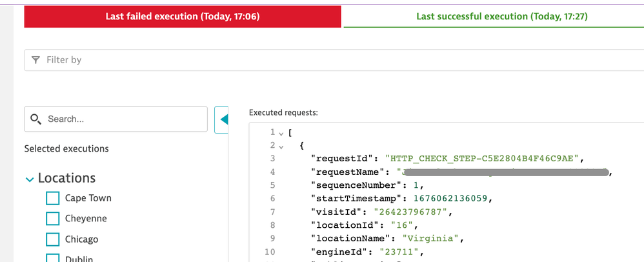
Task: Collapse the Locations section chevron
Action: click(30, 179)
